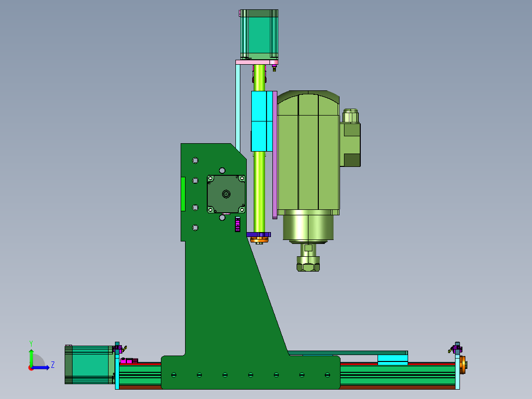Screen dimensions: 532x399
Task: Click the bright green strip on plate edge
Action: (x=183, y=194)
